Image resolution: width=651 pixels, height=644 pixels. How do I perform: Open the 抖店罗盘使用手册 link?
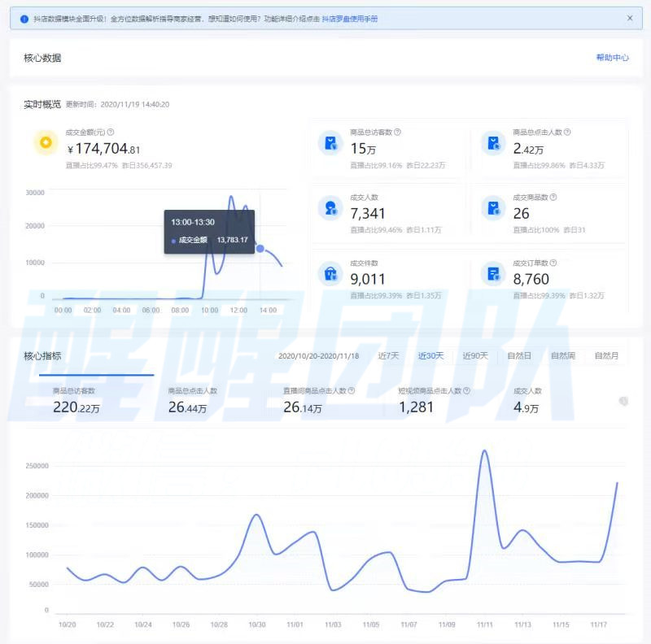350,19
